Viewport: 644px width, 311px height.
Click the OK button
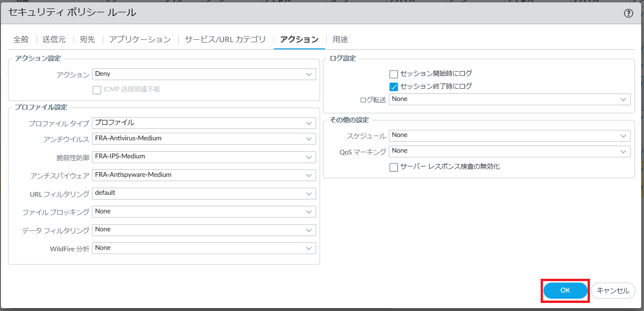click(565, 291)
